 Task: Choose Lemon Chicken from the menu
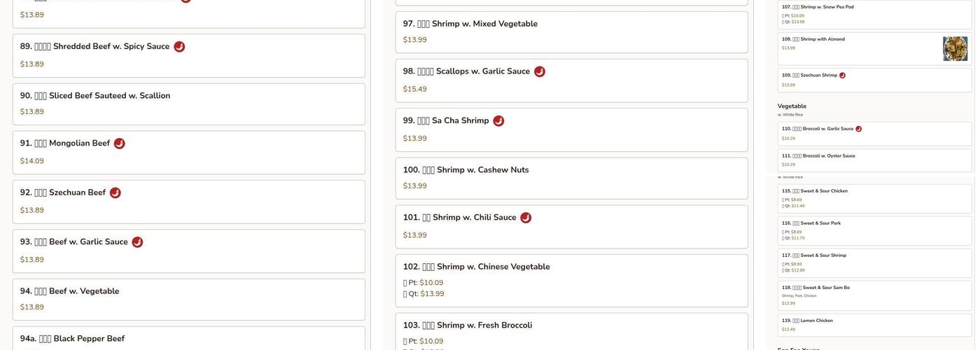pos(875,325)
